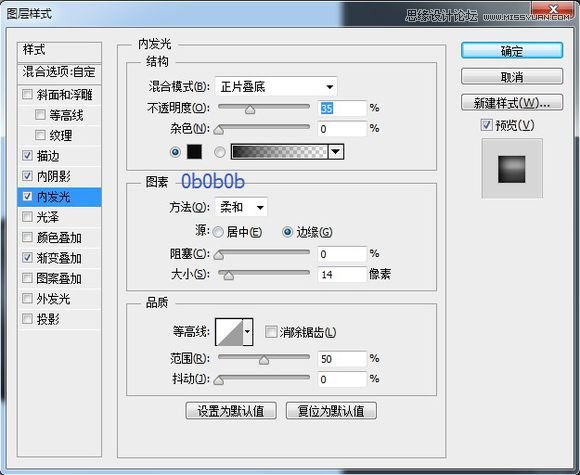This screenshot has width=580, height=475.
Task: Click the 不透明度 value field
Action: (342, 108)
